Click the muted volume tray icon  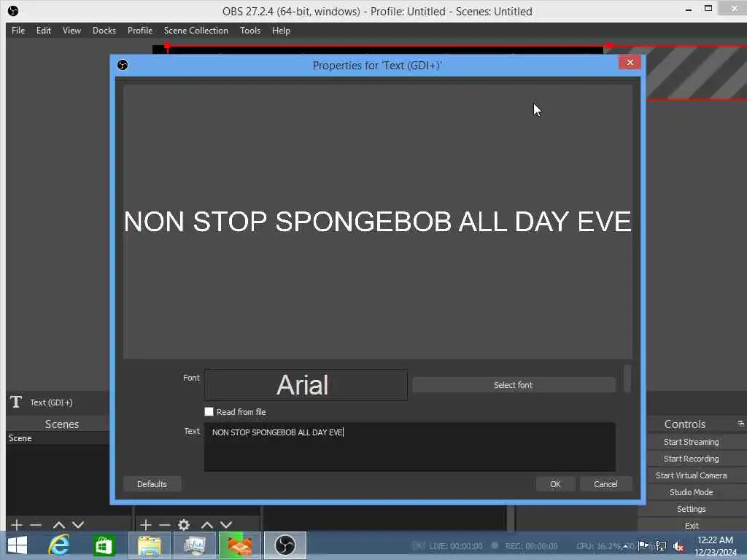[678, 546]
